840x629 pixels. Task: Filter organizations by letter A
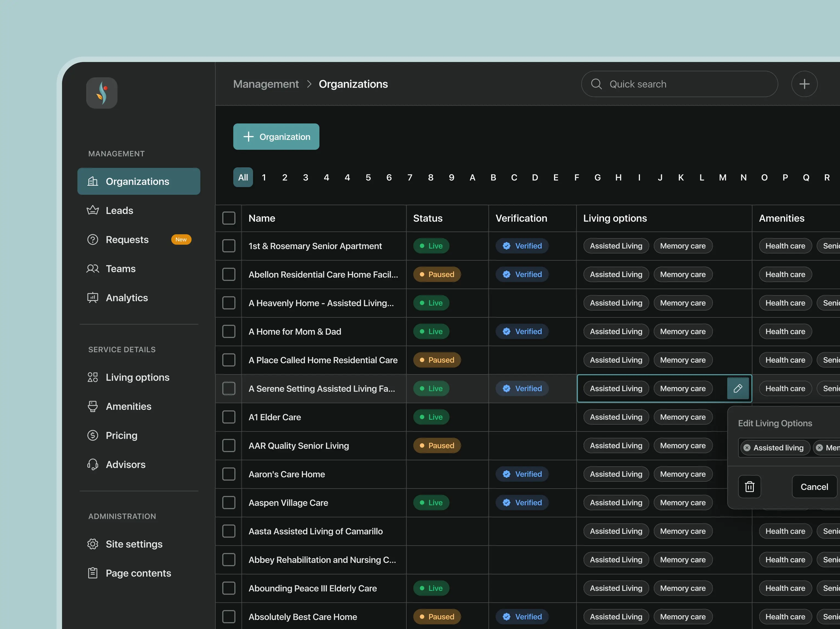click(472, 177)
